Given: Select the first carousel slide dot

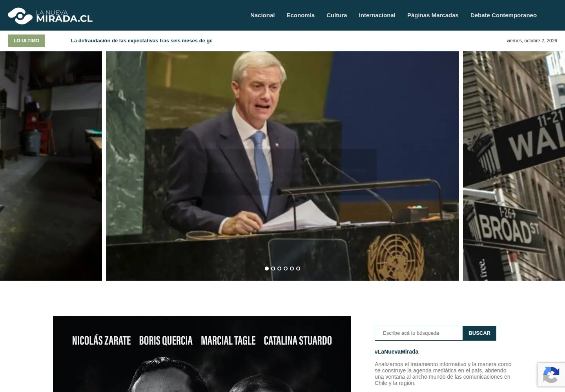Looking at the screenshot, I should [x=267, y=269].
